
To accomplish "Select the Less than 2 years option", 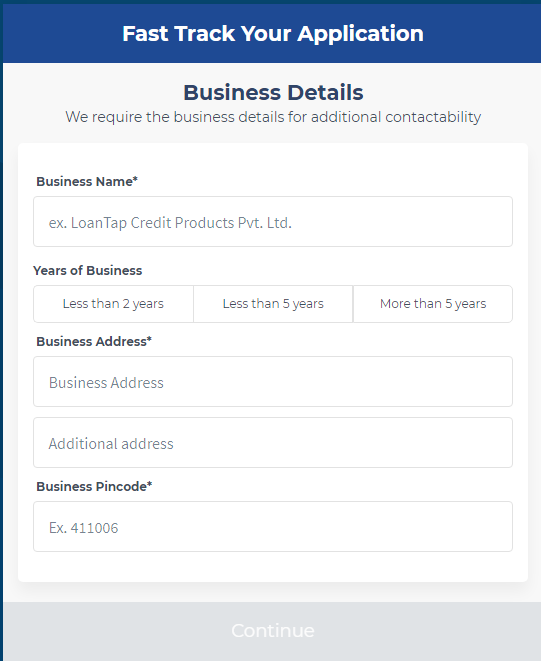I will [113, 304].
